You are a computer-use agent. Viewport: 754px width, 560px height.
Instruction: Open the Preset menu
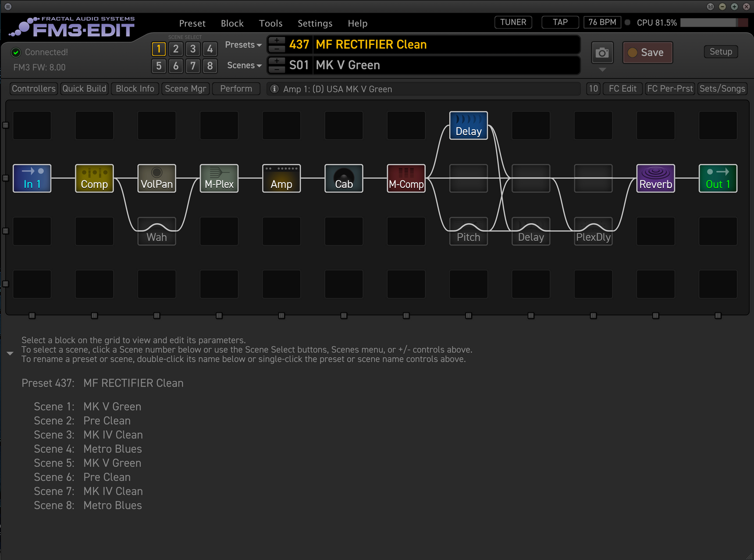click(x=192, y=23)
